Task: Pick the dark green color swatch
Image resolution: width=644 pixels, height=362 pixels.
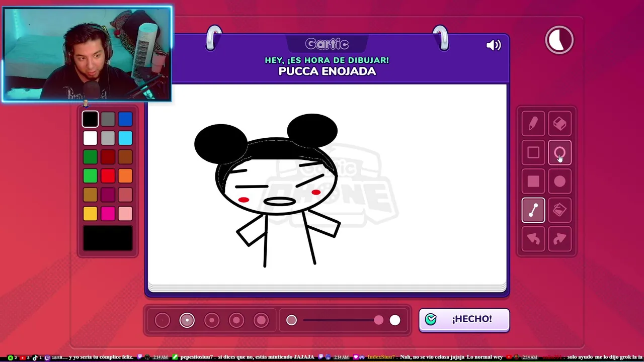Action: [90, 157]
